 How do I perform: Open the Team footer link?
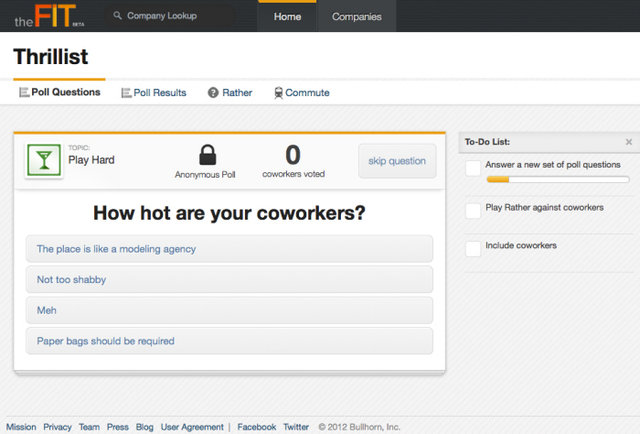click(89, 427)
